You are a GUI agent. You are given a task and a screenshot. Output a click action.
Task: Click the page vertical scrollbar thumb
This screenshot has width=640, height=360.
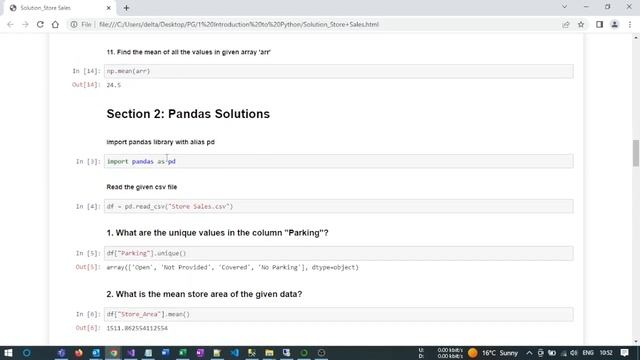(x=636, y=153)
